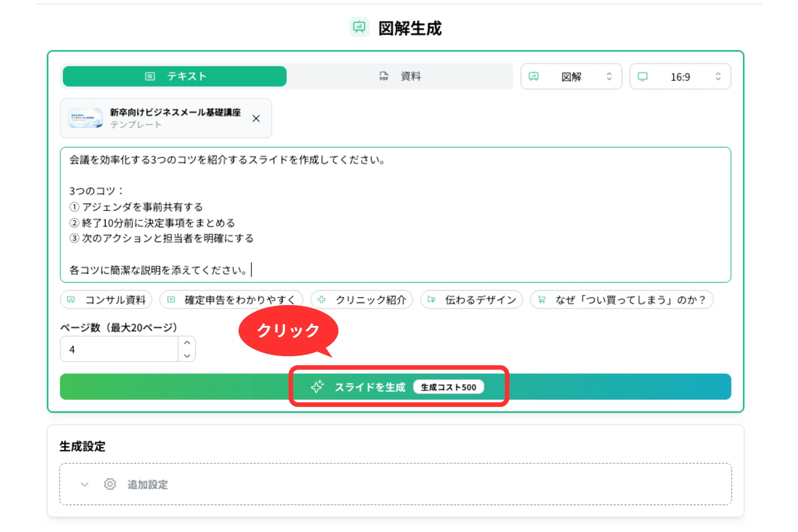Click the icon on 伝わるデザイン chip

pos(431,300)
